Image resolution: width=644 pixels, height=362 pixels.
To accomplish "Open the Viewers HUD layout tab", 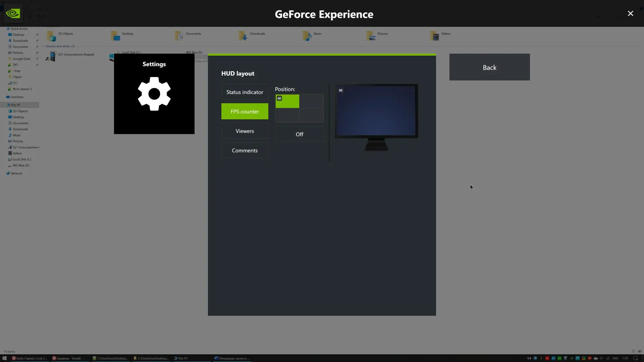I will click(245, 131).
